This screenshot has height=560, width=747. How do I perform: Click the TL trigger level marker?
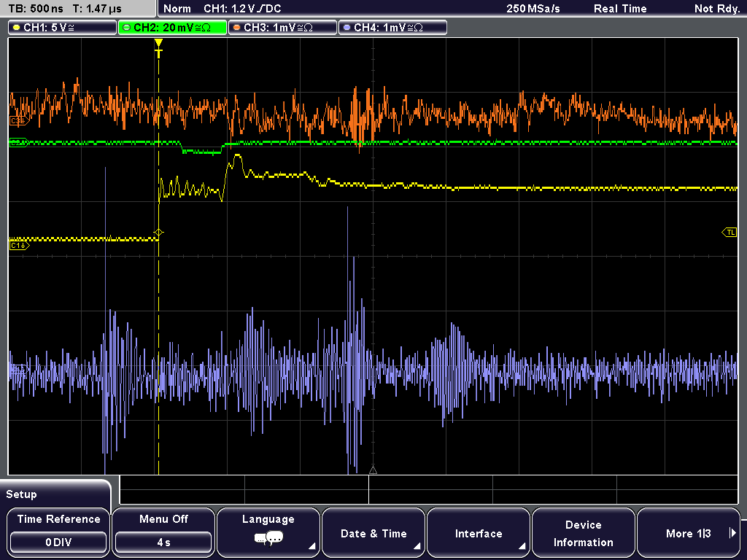(729, 233)
